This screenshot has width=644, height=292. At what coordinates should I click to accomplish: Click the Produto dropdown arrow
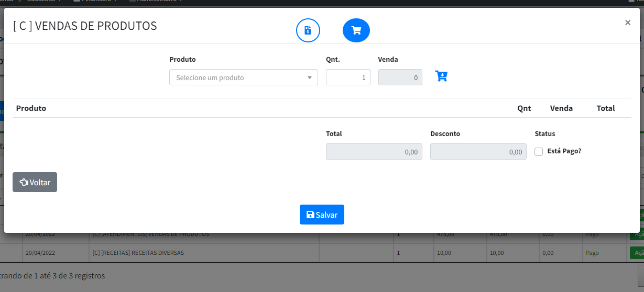click(309, 78)
